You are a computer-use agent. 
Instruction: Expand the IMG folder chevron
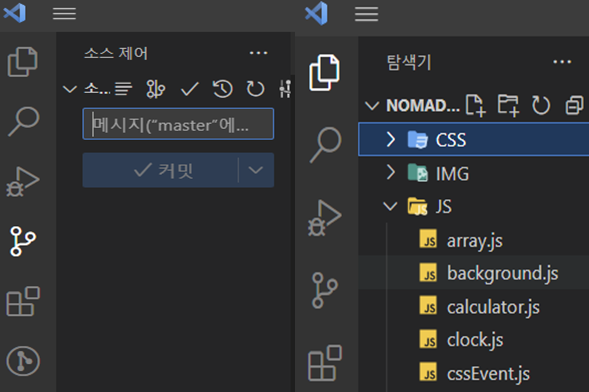[391, 173]
